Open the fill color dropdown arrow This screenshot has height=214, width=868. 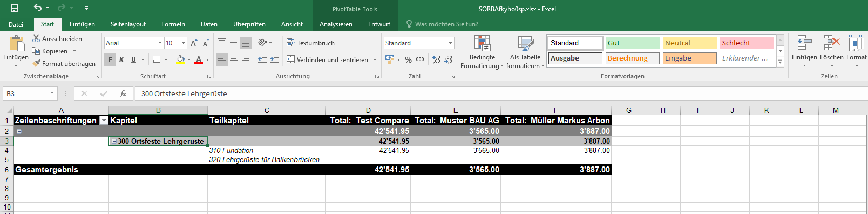click(x=189, y=59)
